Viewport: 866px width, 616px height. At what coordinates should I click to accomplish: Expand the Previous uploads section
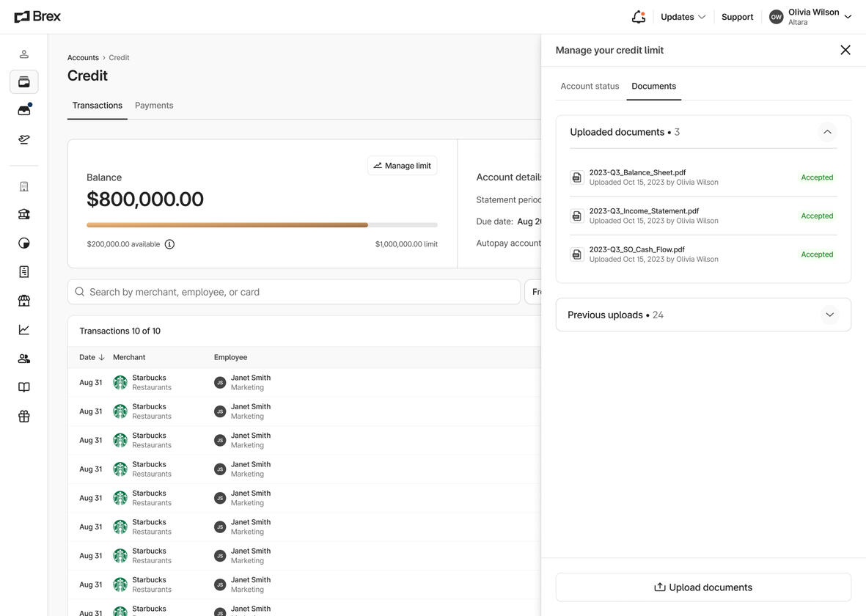[829, 315]
